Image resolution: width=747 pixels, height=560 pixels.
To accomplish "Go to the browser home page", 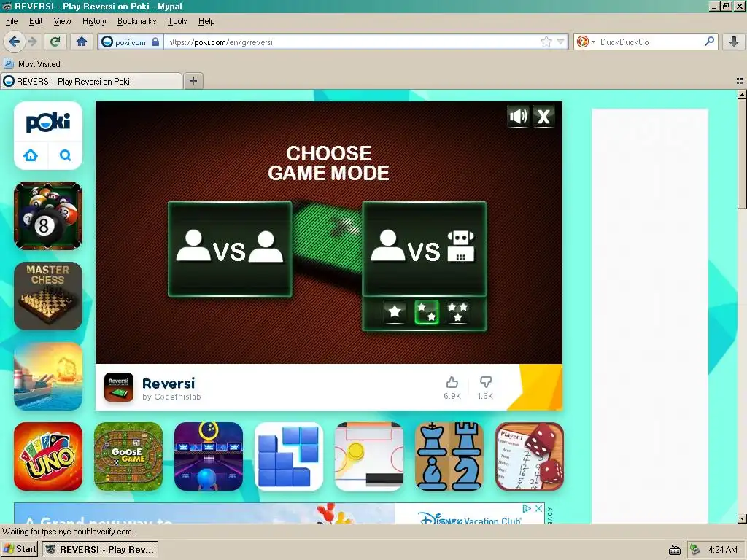I will coord(82,42).
